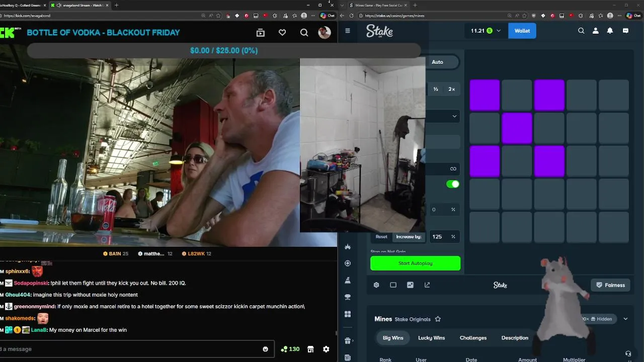Open the Description tab
The image size is (644, 362).
(x=515, y=338)
